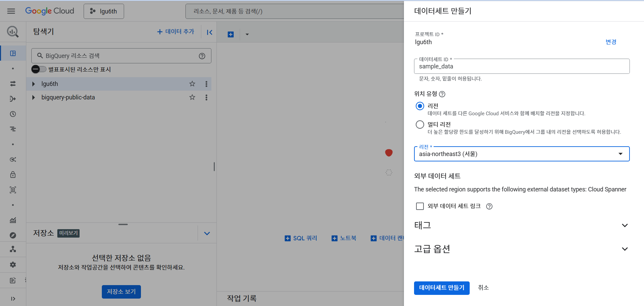Open the sidebar icon with staggered horizontal lines
Viewport: 644px width, 306px height.
tap(13, 129)
